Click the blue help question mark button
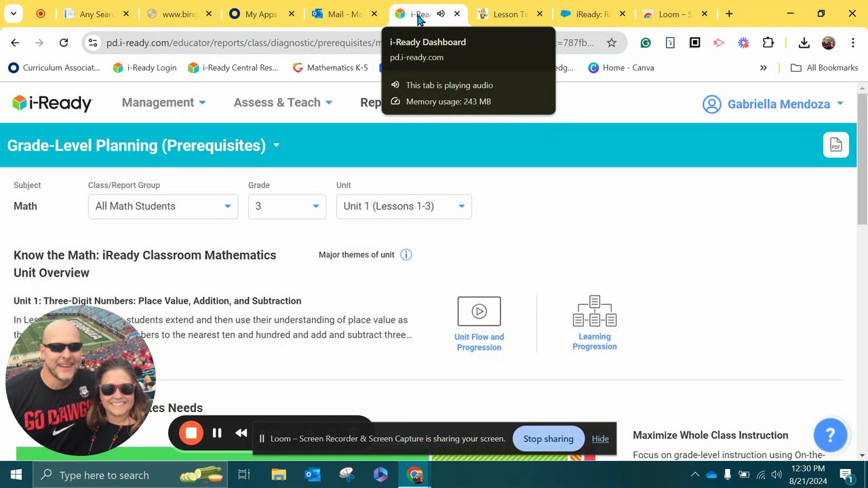868x488 pixels. pyautogui.click(x=830, y=435)
